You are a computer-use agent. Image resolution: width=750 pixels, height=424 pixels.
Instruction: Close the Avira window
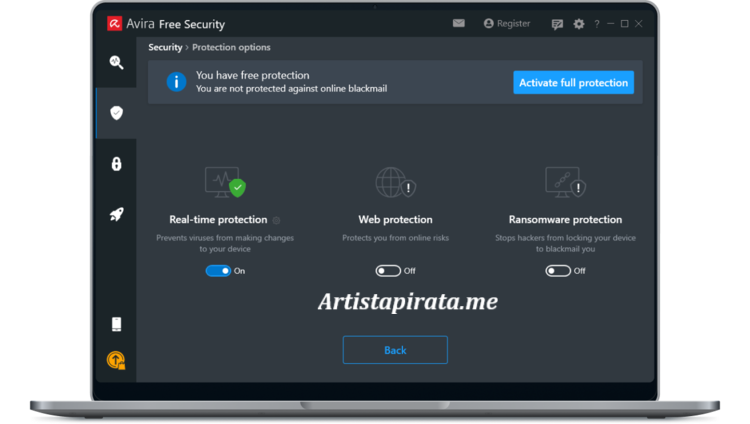(639, 23)
